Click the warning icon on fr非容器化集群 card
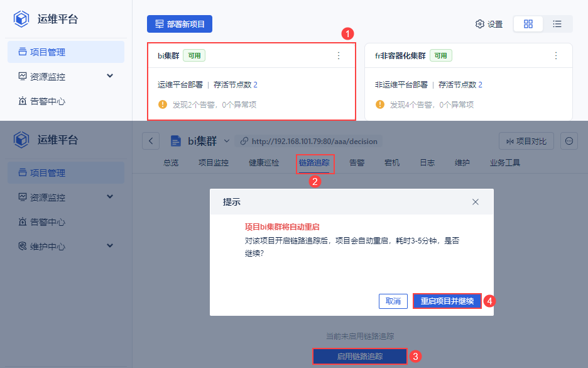The height and width of the screenshot is (368, 588). coord(380,104)
